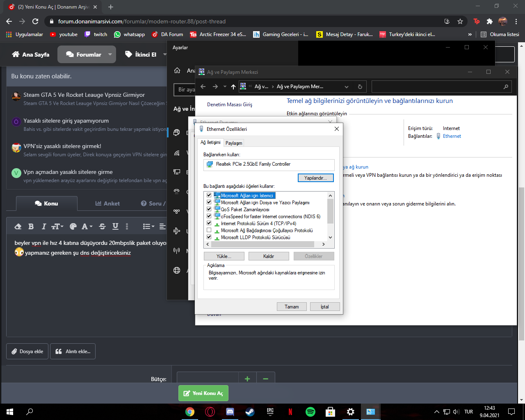This screenshot has height=420, width=525.
Task: Uncheck Microsoft Ağları için İstemci
Action: click(x=209, y=196)
